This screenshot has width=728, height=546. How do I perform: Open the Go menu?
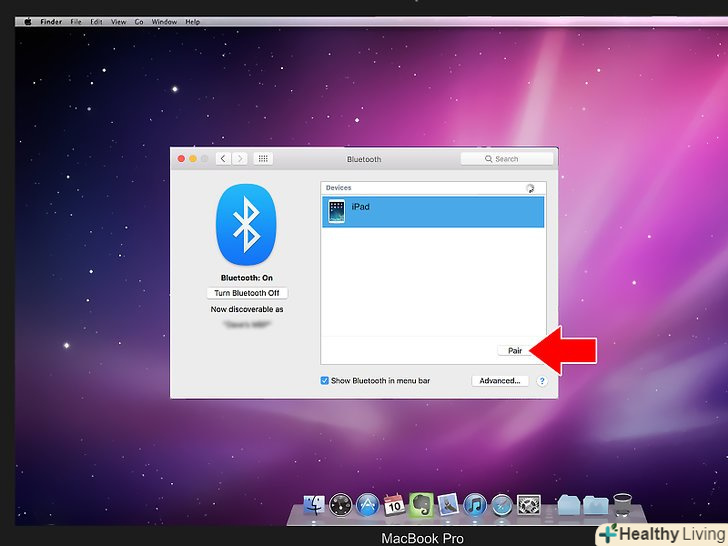pos(139,22)
